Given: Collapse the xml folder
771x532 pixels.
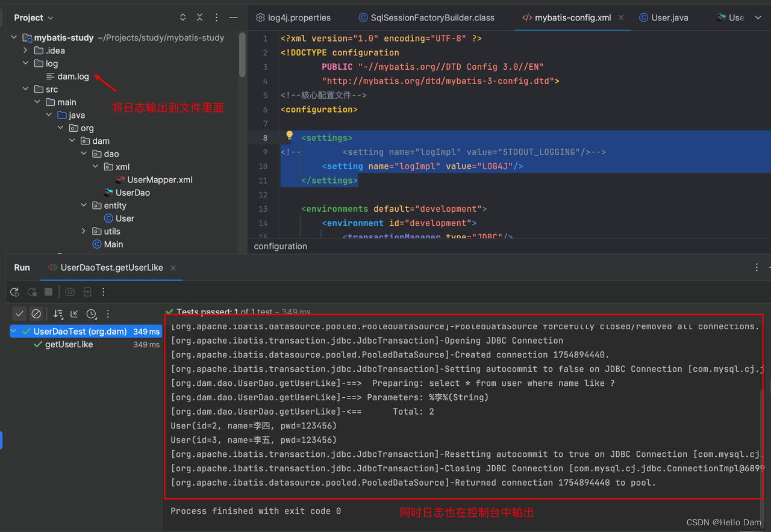Looking at the screenshot, I should 95,167.
